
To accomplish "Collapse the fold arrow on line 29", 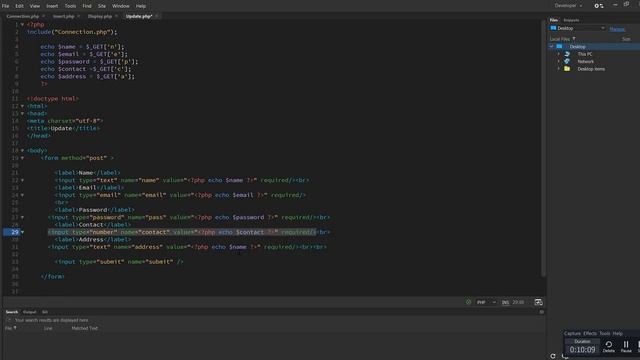I will pyautogui.click(x=22, y=232).
